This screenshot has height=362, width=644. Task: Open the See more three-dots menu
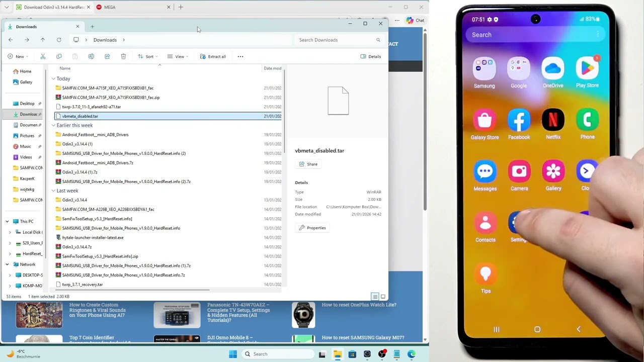pos(240,56)
